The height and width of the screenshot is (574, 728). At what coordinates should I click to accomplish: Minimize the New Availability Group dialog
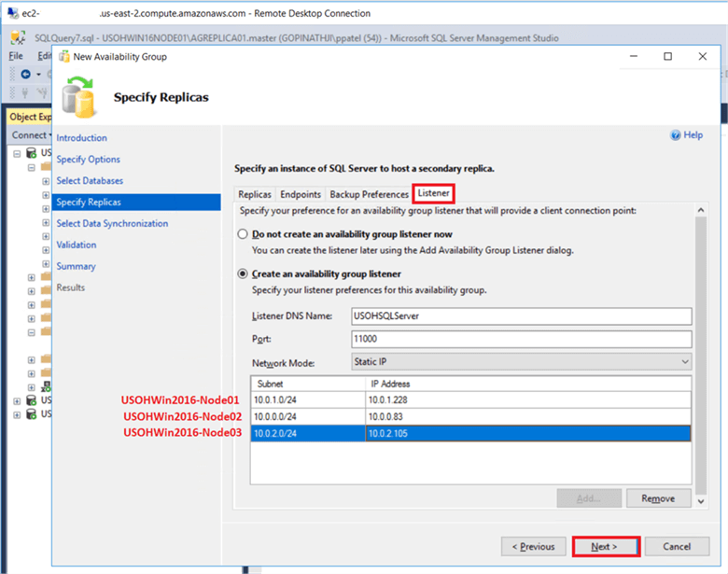(x=634, y=56)
